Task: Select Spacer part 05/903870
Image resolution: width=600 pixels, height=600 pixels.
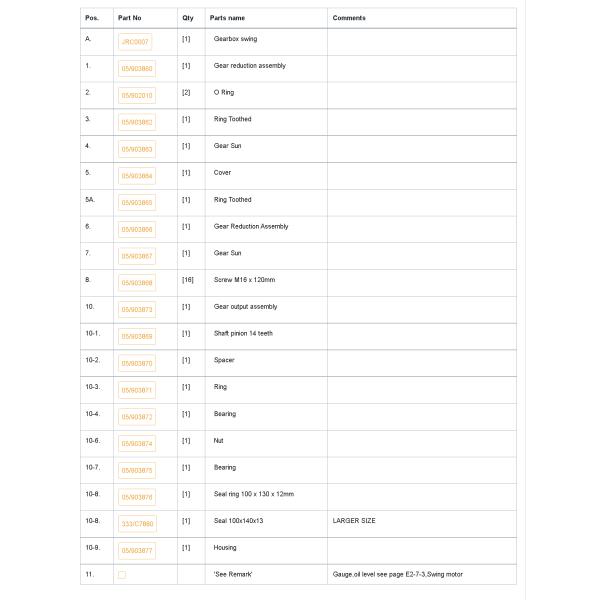Action: (137, 364)
